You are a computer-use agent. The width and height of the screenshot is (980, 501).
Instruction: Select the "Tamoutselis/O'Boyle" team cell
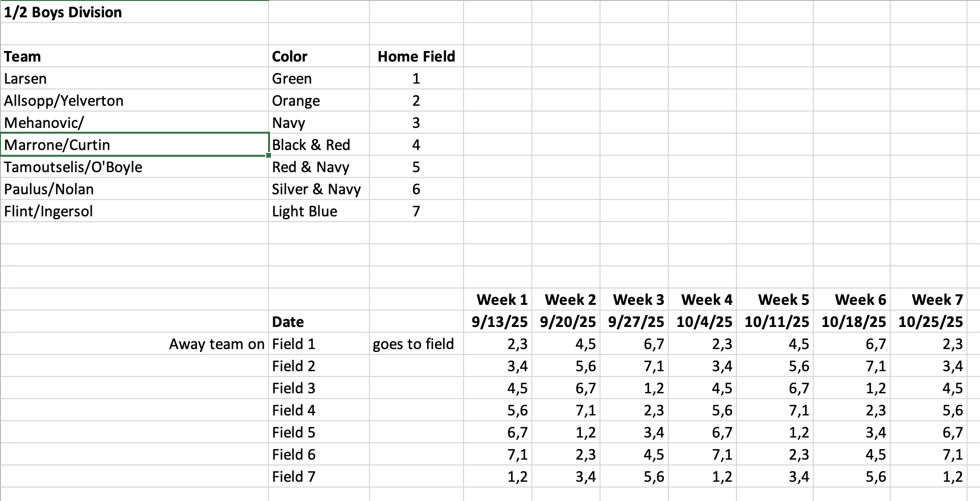tap(73, 167)
